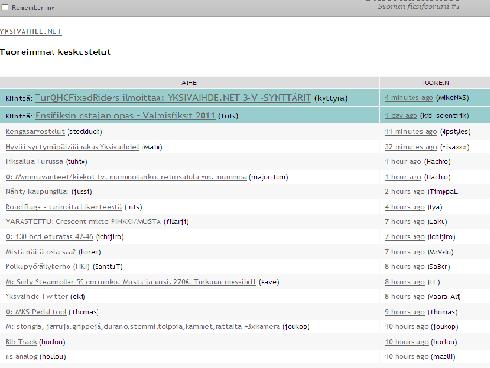Click the author name (kyttyra) in the first sticky row
Viewport: 490px width, 368px height.
pyautogui.click(x=331, y=98)
